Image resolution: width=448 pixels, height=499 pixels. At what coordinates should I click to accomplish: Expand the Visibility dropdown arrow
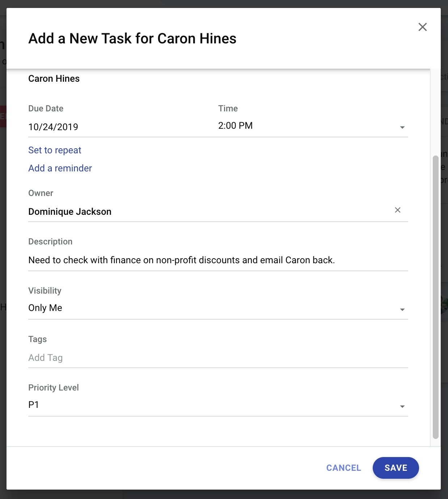point(402,310)
